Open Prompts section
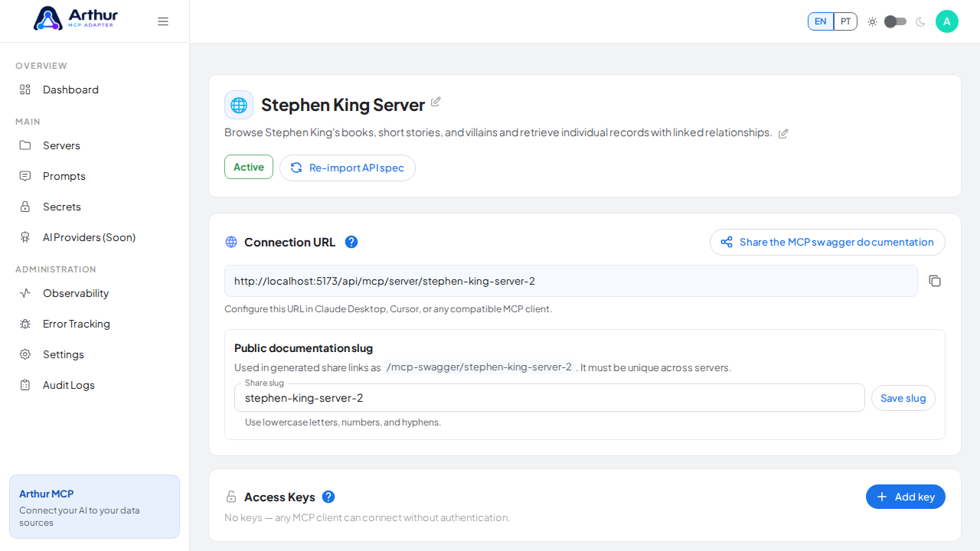Viewport: 980px width, 551px height. click(95, 176)
